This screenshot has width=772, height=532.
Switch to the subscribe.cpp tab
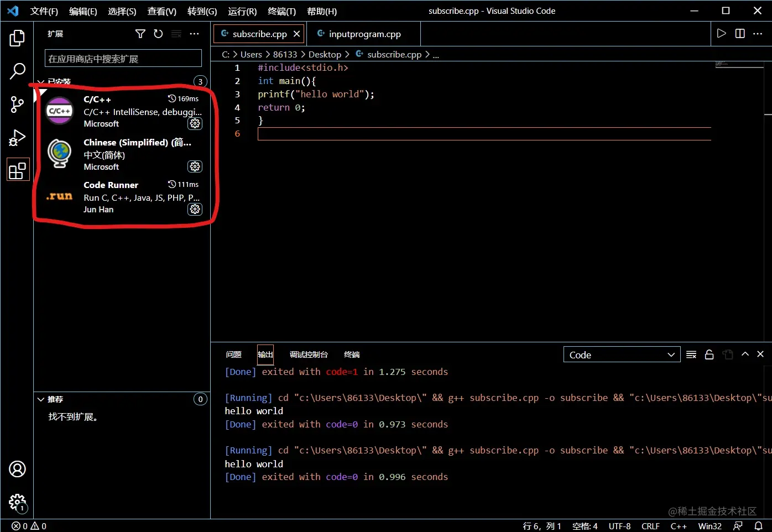(x=259, y=34)
